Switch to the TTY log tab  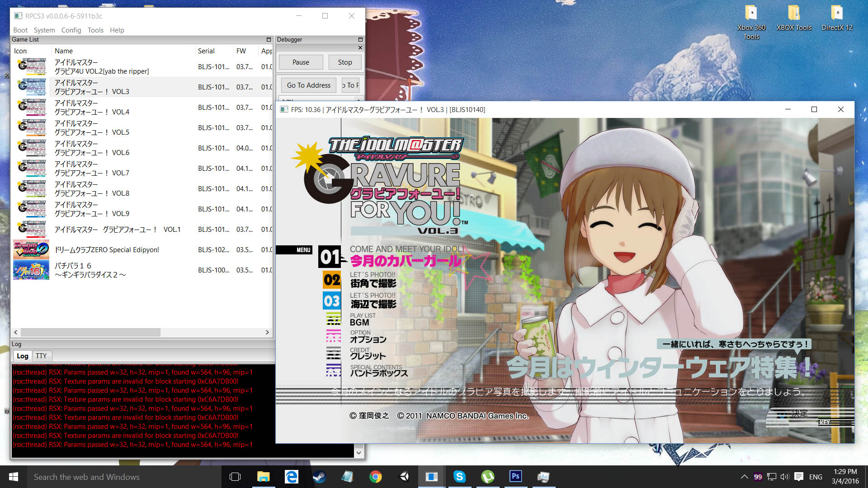pos(41,356)
